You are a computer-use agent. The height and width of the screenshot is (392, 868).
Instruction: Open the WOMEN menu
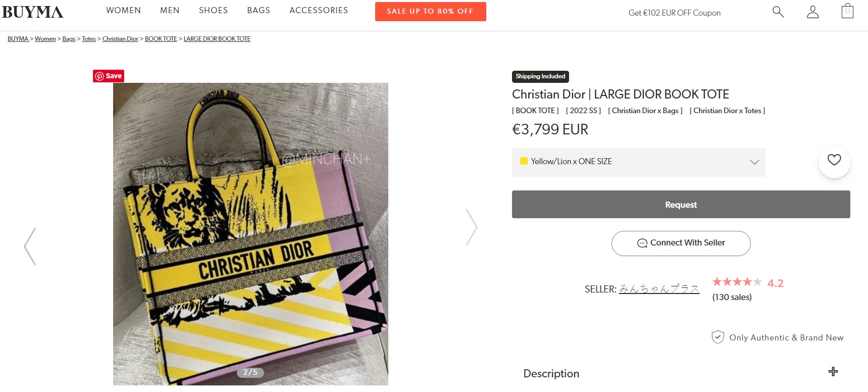[x=123, y=10]
